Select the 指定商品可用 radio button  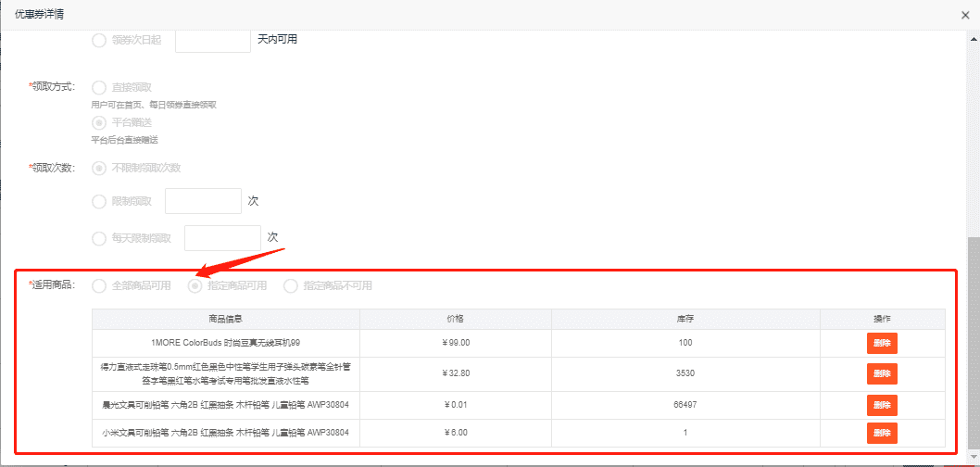195,285
